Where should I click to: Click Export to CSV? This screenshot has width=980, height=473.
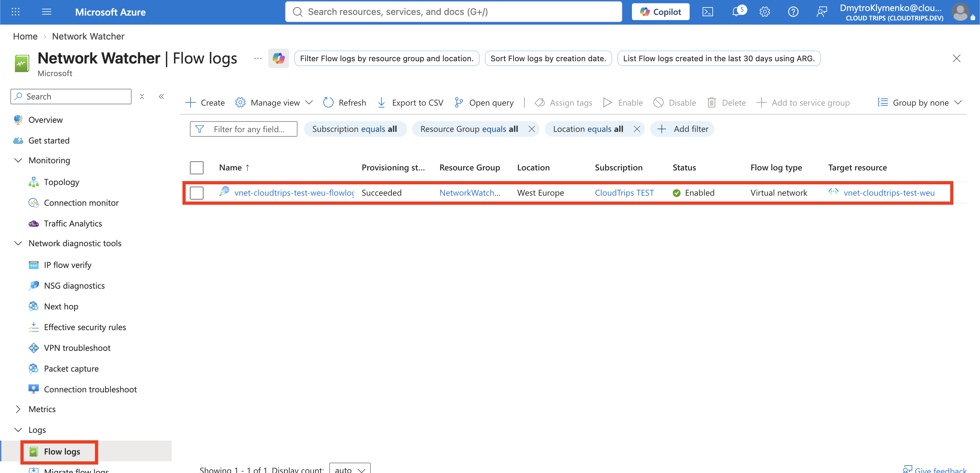[x=410, y=103]
